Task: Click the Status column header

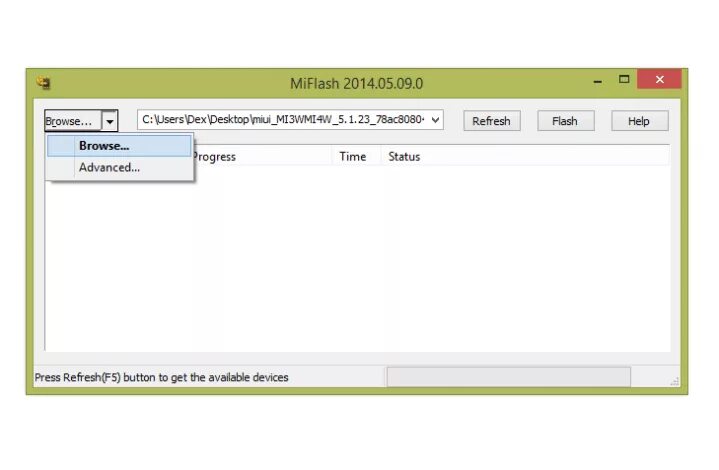Action: (x=525, y=156)
